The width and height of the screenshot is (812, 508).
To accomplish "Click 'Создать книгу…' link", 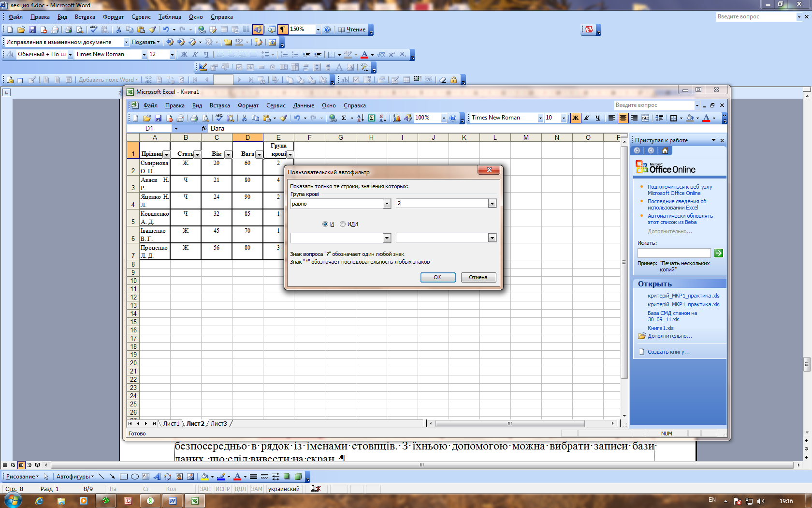I will [668, 352].
